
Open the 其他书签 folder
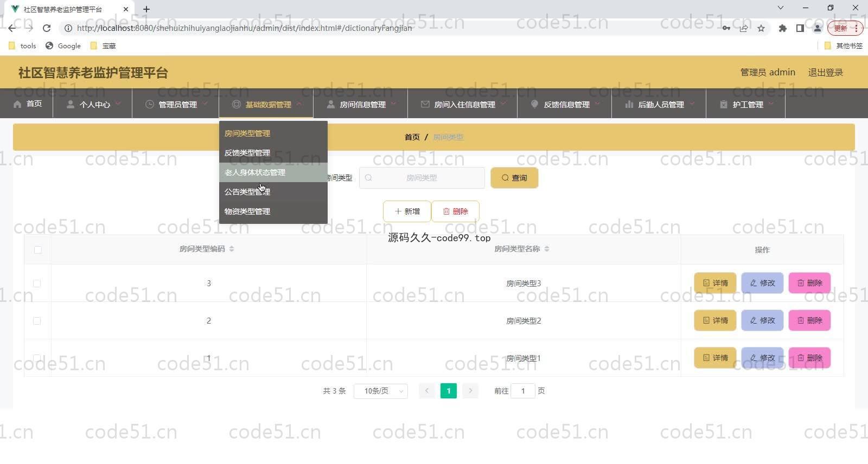[843, 46]
